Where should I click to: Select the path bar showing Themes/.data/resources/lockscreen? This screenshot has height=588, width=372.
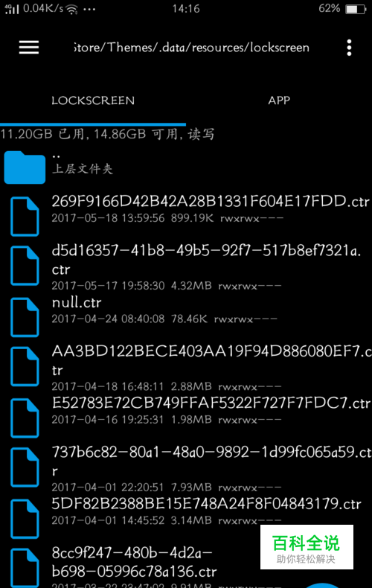point(192,48)
